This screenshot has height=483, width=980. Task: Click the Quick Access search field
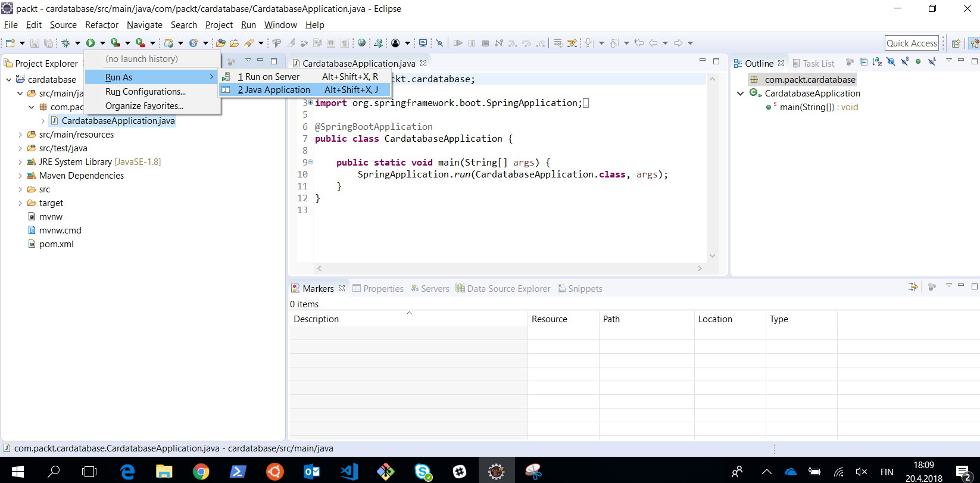[x=912, y=43]
